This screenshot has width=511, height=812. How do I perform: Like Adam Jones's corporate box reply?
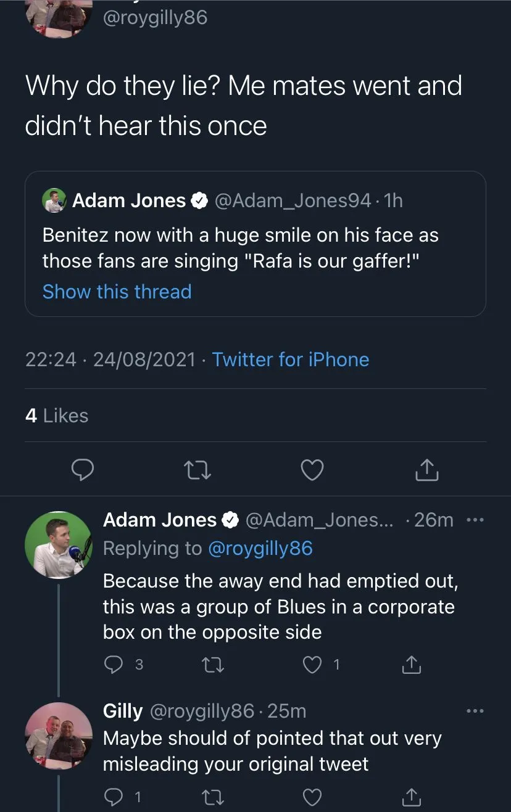tap(313, 664)
